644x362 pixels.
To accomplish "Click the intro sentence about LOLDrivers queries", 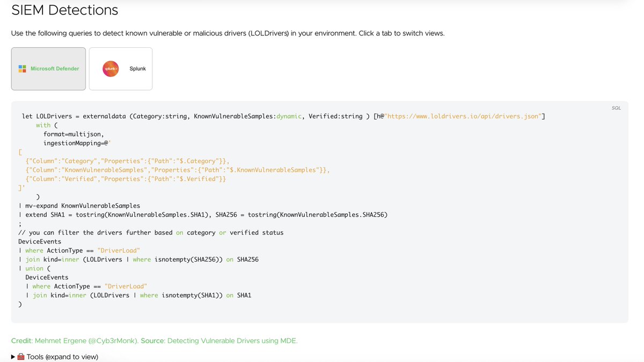I will [228, 33].
